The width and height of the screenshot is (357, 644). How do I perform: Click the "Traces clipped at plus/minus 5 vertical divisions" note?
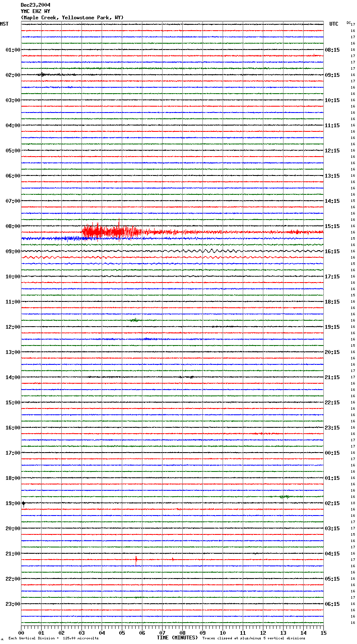[254, 639]
